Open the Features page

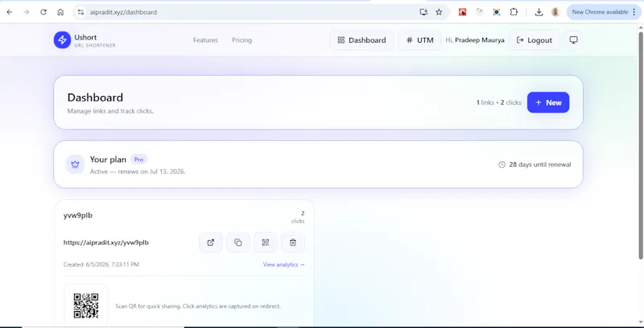pyautogui.click(x=205, y=39)
